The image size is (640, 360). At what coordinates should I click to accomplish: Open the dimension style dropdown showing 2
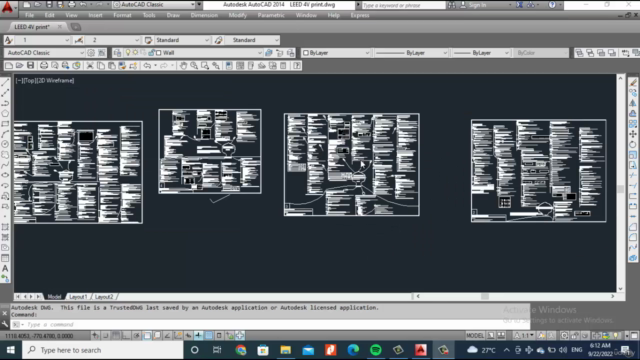click(113, 40)
